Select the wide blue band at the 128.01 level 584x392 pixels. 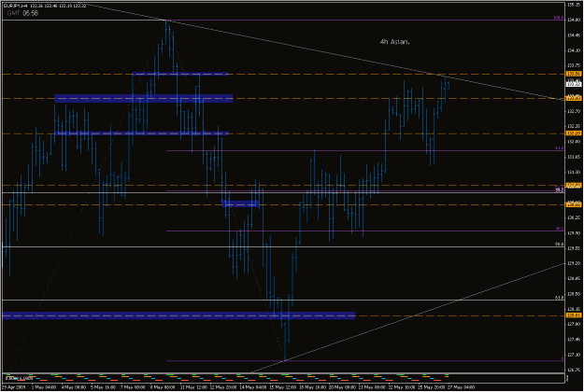point(178,315)
